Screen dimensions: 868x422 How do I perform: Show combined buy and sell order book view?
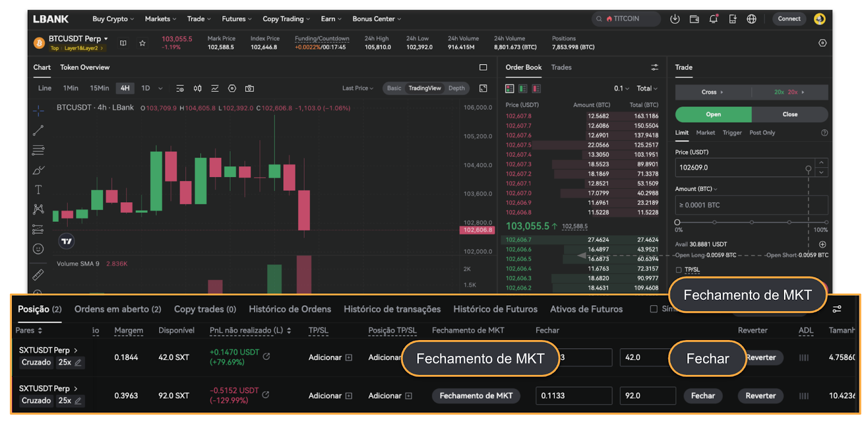point(510,89)
